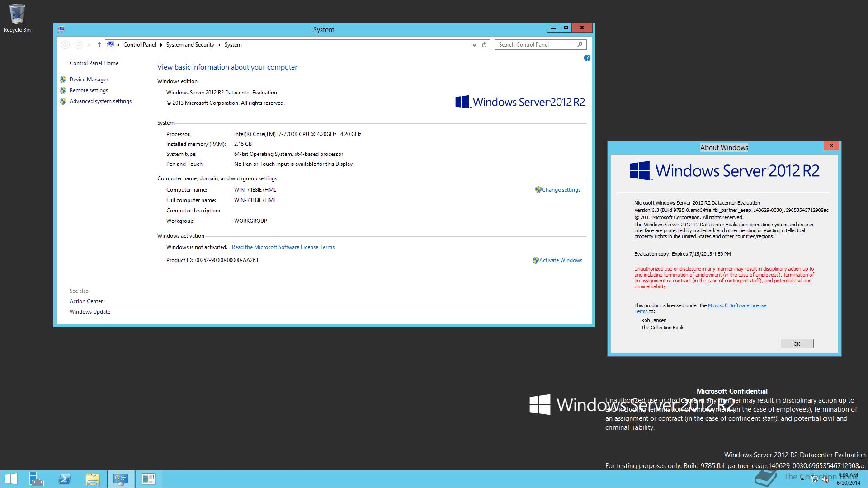
Task: Click the 2.15 GB installed memory value
Action: [243, 144]
